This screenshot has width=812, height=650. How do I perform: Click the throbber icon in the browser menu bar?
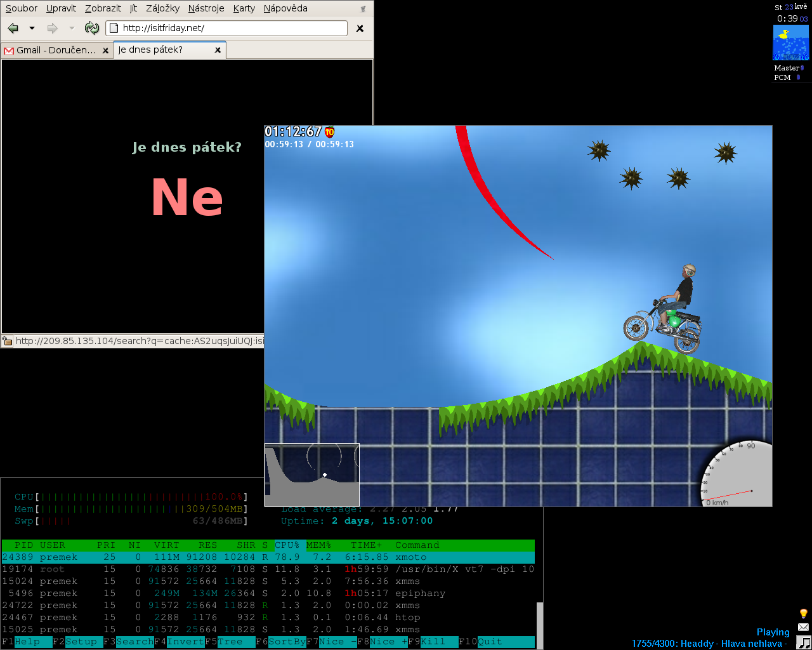(363, 8)
